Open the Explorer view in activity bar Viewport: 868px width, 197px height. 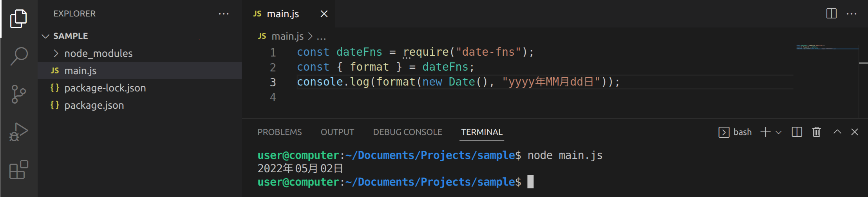18,19
